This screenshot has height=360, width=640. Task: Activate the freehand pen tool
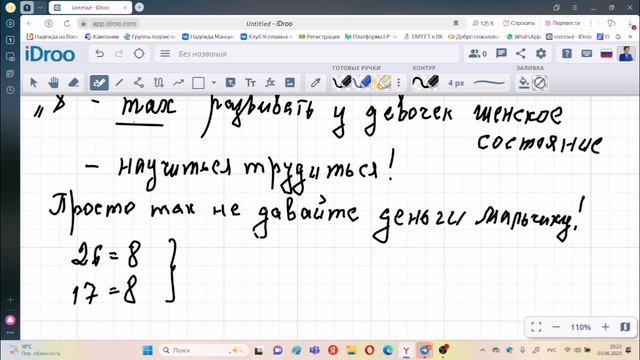point(99,83)
